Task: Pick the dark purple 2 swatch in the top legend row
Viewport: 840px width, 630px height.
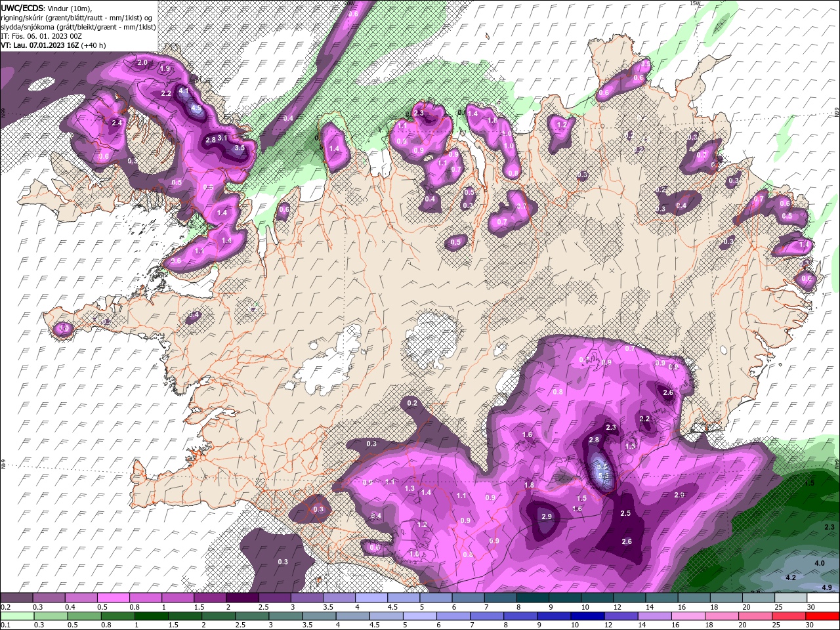Action: pyautogui.click(x=241, y=598)
